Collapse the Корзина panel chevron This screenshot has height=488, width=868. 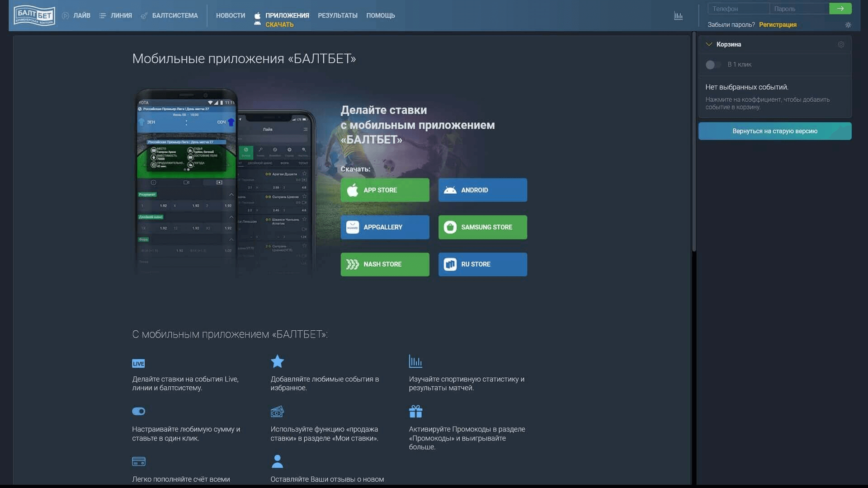[709, 44]
